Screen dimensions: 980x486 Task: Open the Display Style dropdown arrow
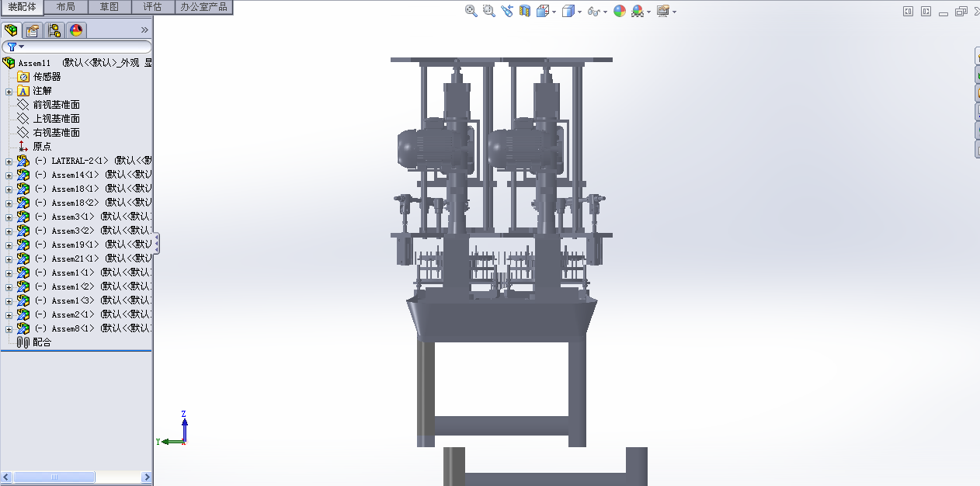click(x=579, y=12)
